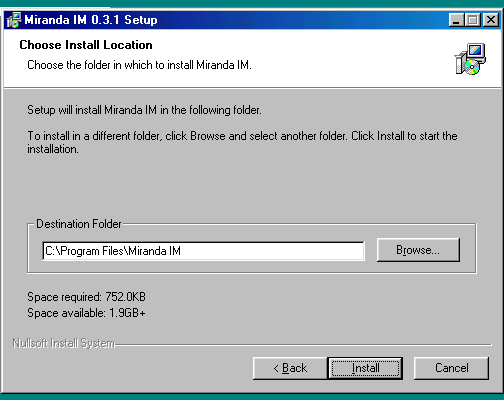Viewport: 504px width, 400px height.
Task: Click the Destination Folder group label
Action: [x=79, y=224]
